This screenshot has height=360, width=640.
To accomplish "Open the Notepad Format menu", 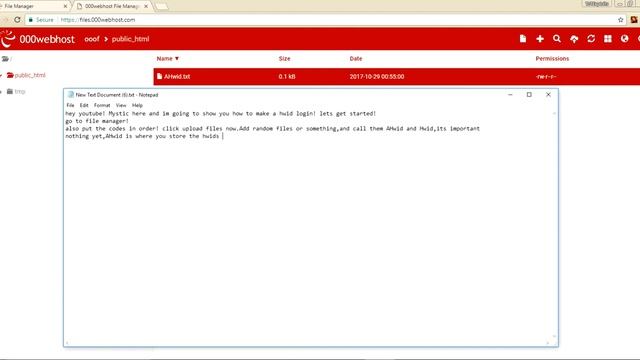I will [x=102, y=105].
